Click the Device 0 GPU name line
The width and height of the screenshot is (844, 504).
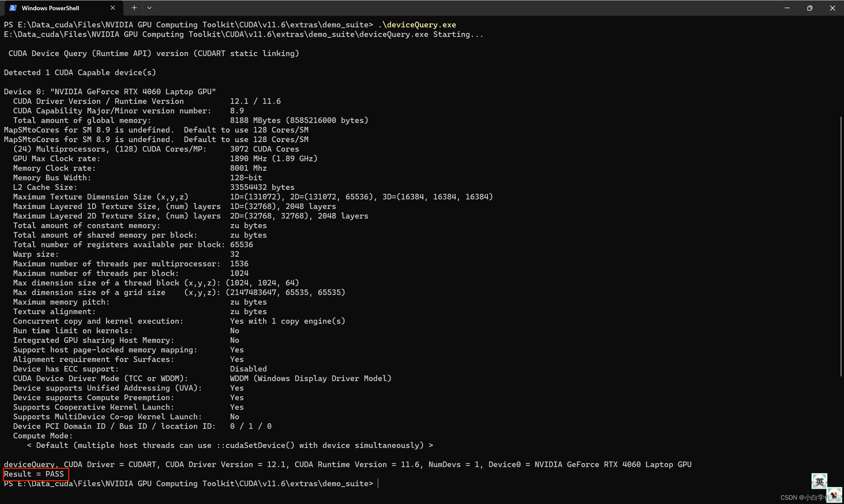[110, 92]
